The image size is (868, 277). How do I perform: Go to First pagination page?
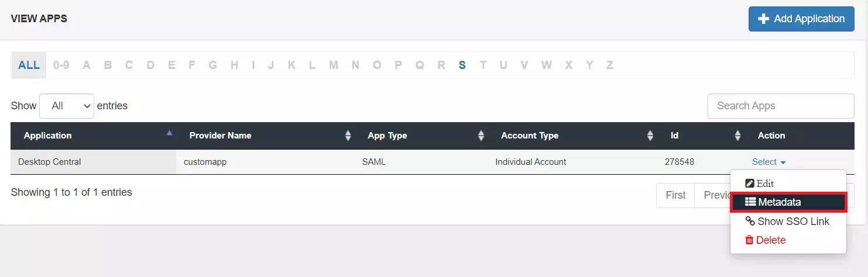675,195
